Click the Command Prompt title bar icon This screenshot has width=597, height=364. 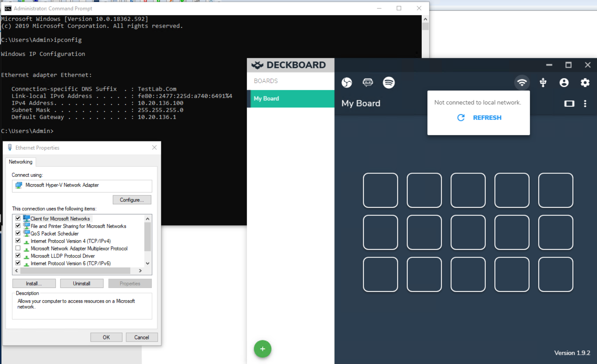point(8,8)
